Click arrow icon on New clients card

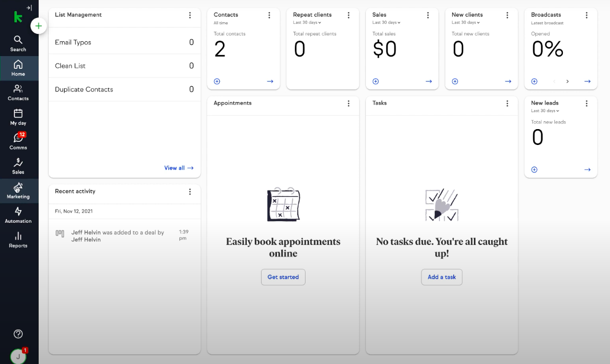[x=508, y=81]
